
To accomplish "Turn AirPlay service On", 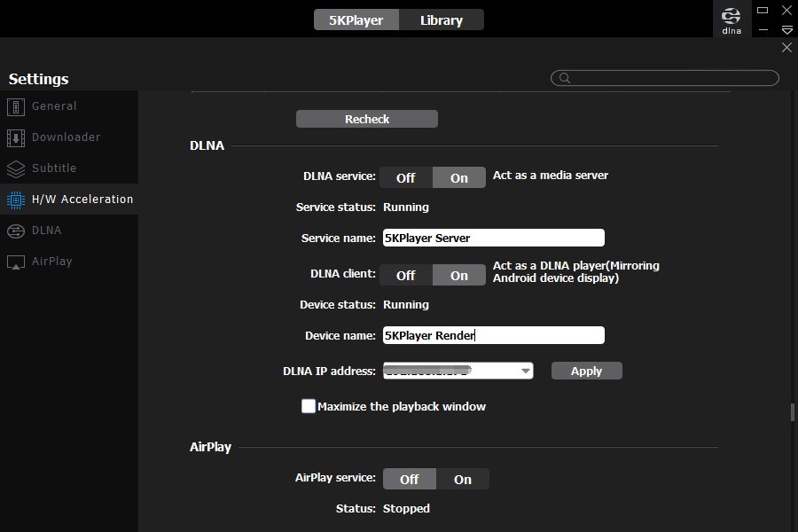I will click(463, 479).
